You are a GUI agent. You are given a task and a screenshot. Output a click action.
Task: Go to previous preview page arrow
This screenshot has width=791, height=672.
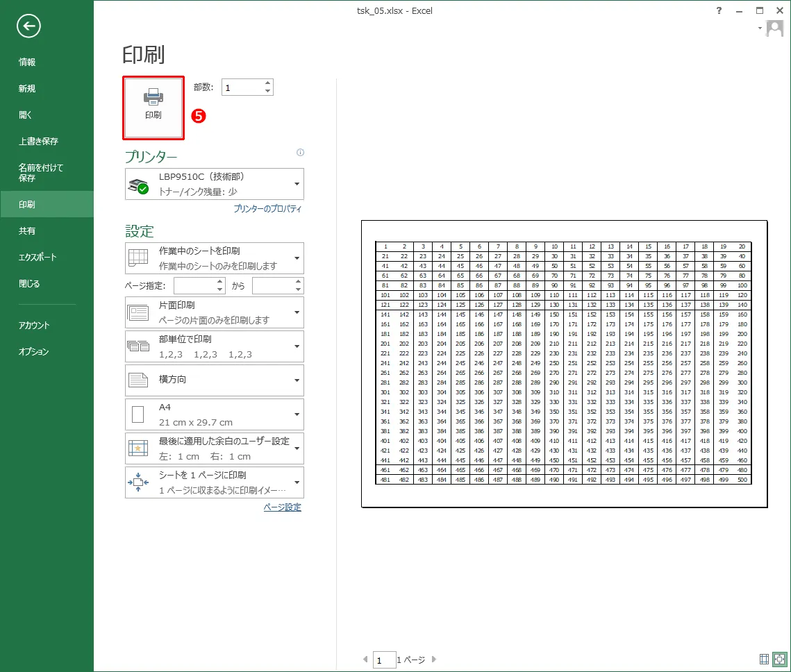pos(365,659)
